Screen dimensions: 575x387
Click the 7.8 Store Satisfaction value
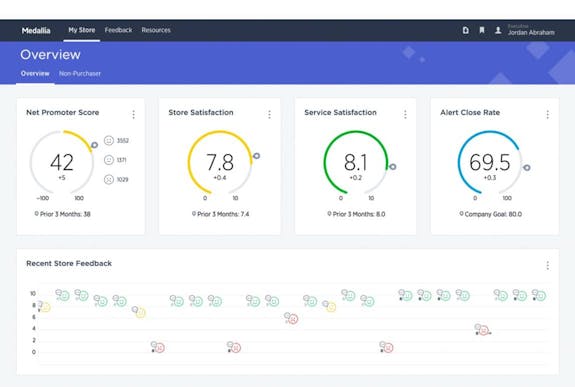coord(220,163)
